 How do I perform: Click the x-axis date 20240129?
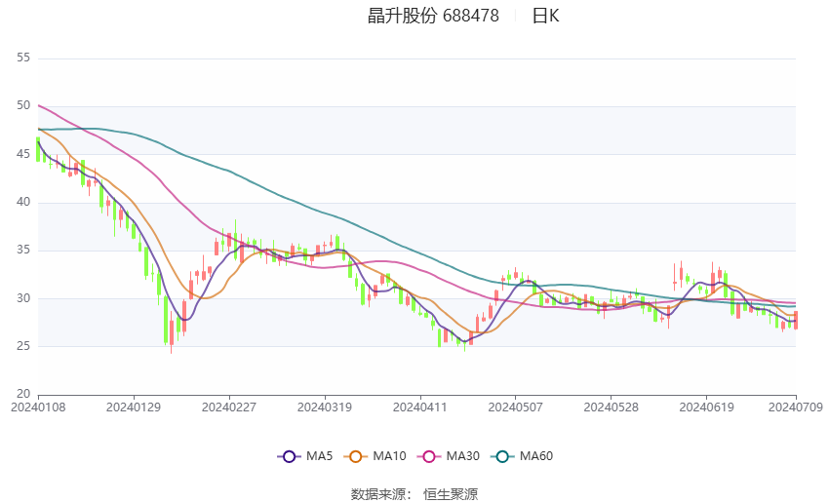[x=134, y=407]
